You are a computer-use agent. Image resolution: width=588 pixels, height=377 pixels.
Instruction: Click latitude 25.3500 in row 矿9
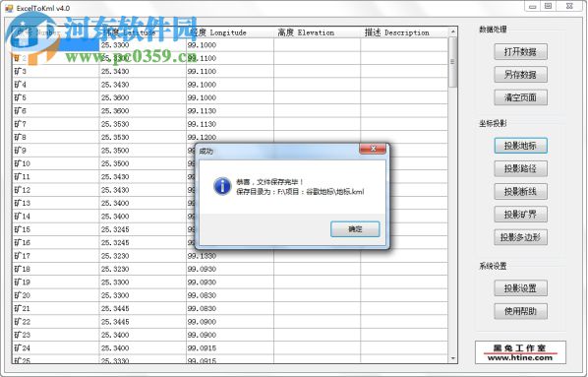click(115, 151)
